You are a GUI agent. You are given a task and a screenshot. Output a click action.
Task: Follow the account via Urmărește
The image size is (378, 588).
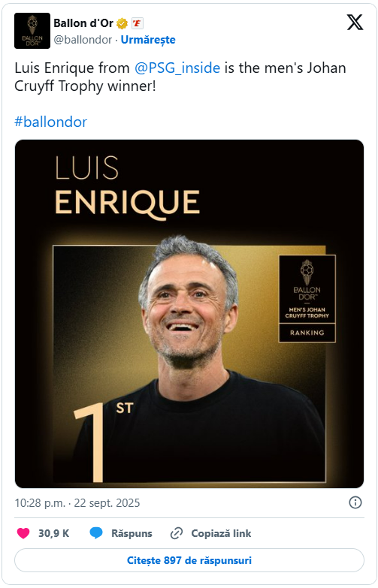[148, 39]
